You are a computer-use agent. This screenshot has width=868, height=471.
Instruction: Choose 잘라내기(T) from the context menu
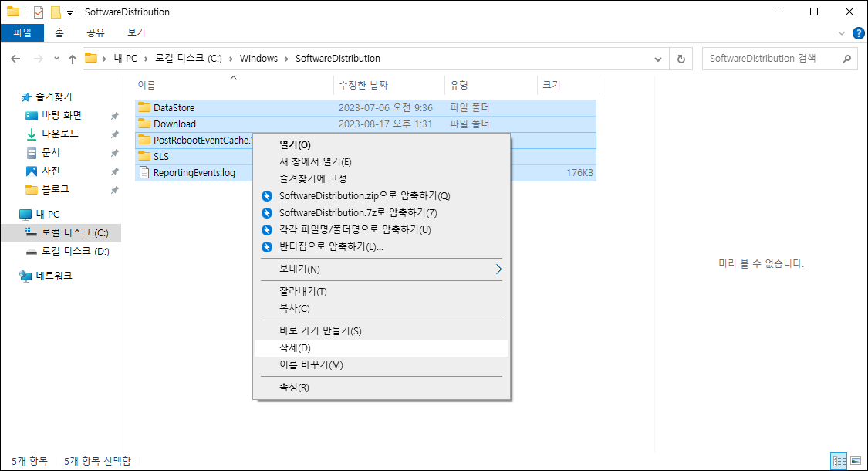[381, 291]
